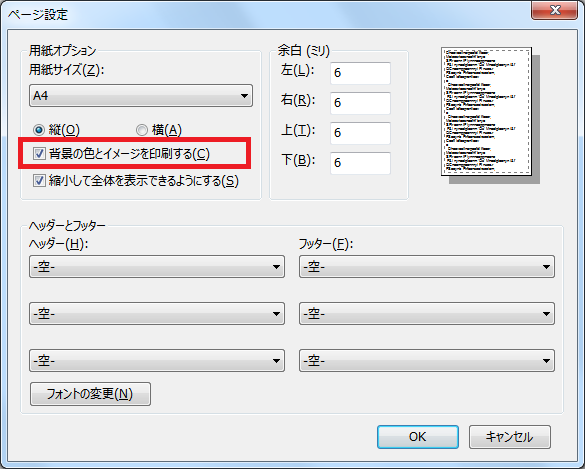Viewport: 585px width, 469px height.
Task: Expand the second footer dropdown
Action: (x=427, y=313)
